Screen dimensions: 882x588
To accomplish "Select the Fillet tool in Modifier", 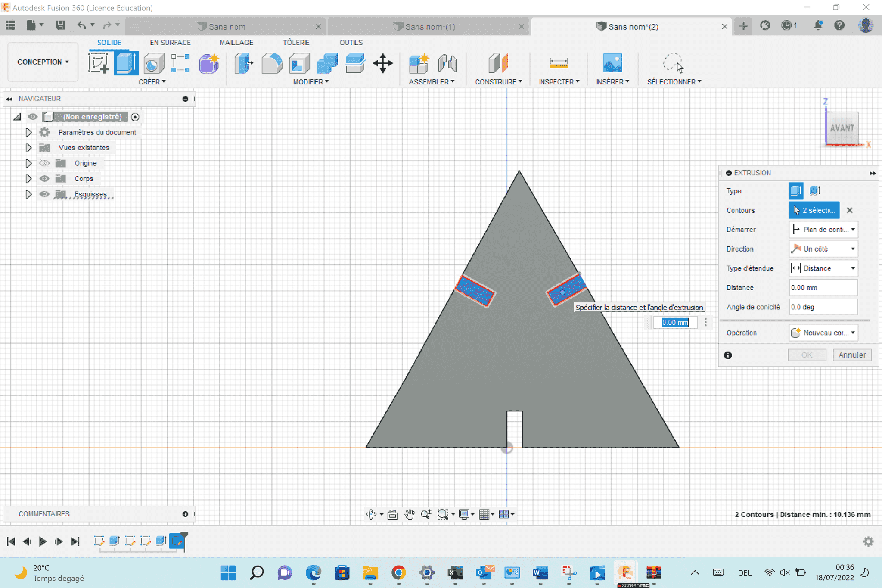I will pos(272,63).
